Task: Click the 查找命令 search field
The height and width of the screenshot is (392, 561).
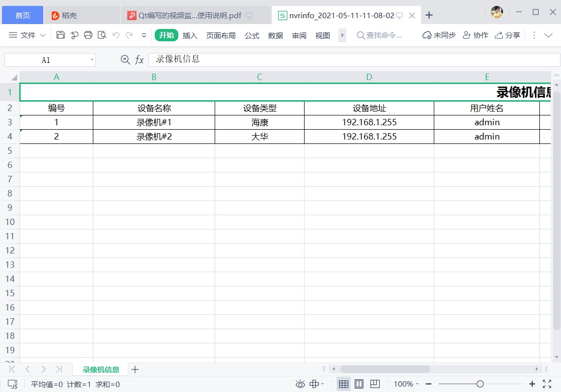Action: (384, 35)
